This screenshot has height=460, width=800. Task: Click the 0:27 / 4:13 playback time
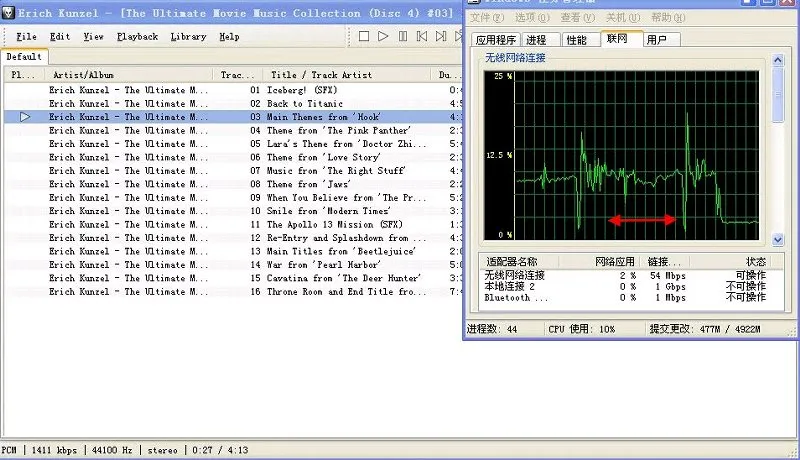click(220, 450)
